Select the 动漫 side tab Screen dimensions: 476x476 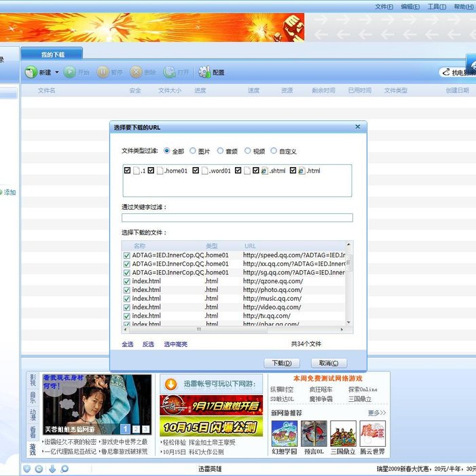(x=33, y=415)
